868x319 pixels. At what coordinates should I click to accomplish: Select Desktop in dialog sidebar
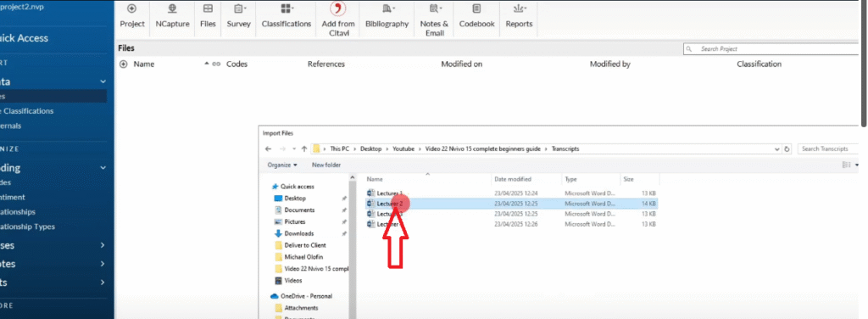(291, 199)
